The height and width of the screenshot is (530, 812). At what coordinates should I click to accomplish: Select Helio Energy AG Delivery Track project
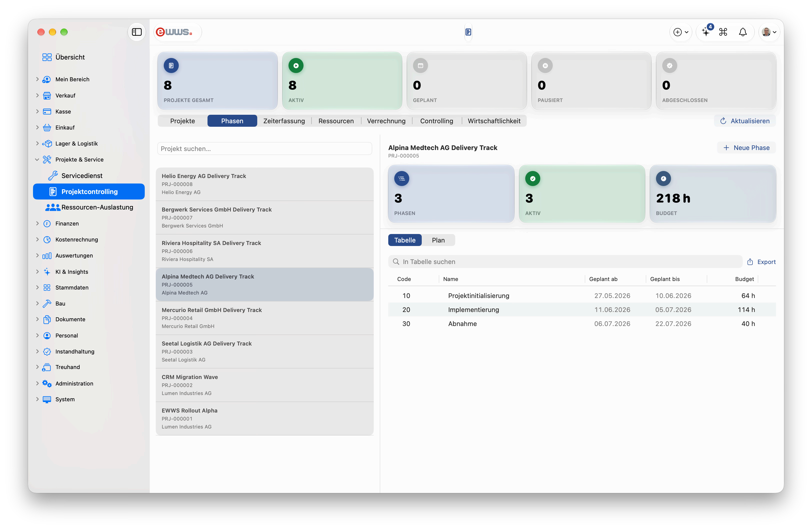pos(264,184)
